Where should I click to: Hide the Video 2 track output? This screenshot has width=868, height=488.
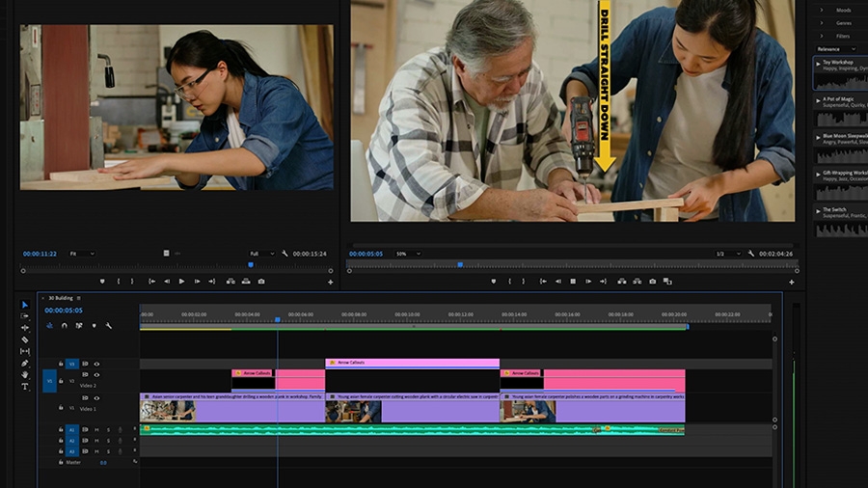pyautogui.click(x=96, y=375)
